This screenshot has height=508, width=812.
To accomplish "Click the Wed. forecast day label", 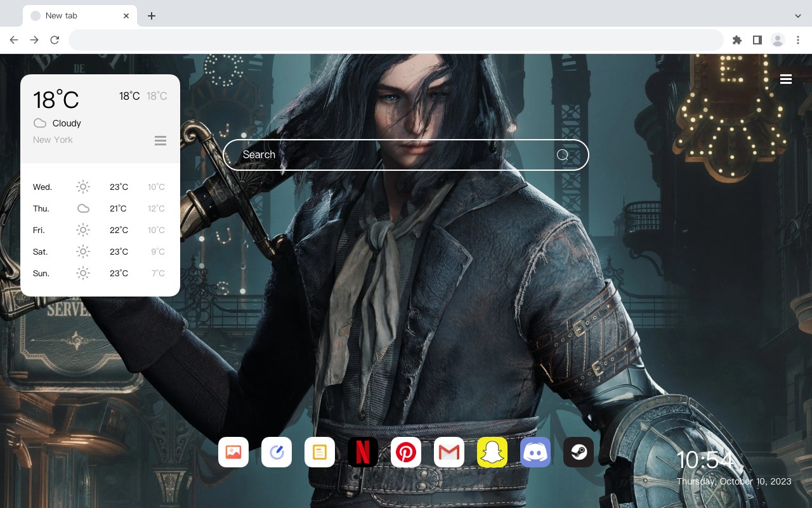I will (x=43, y=187).
